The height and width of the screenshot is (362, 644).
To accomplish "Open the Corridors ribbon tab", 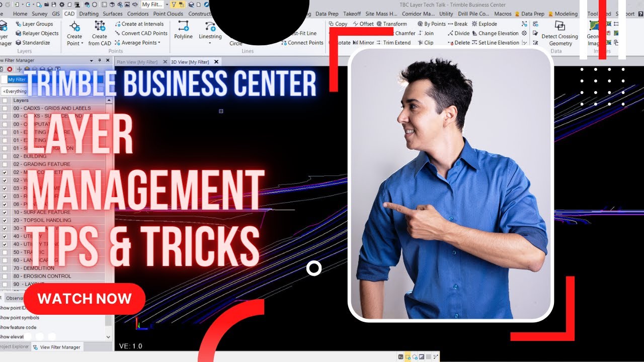I will click(x=138, y=14).
